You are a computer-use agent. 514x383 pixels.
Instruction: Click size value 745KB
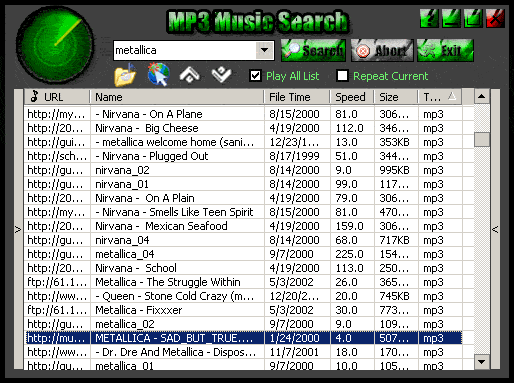(x=394, y=296)
